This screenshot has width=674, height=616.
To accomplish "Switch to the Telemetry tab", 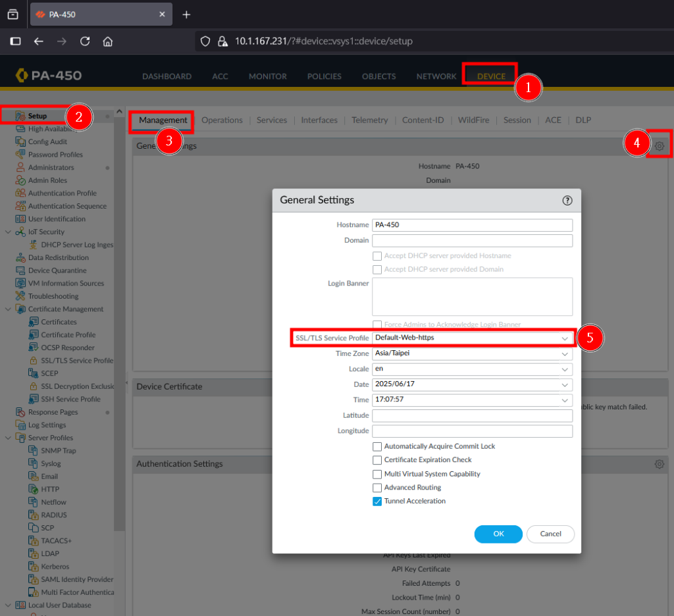I will 370,120.
